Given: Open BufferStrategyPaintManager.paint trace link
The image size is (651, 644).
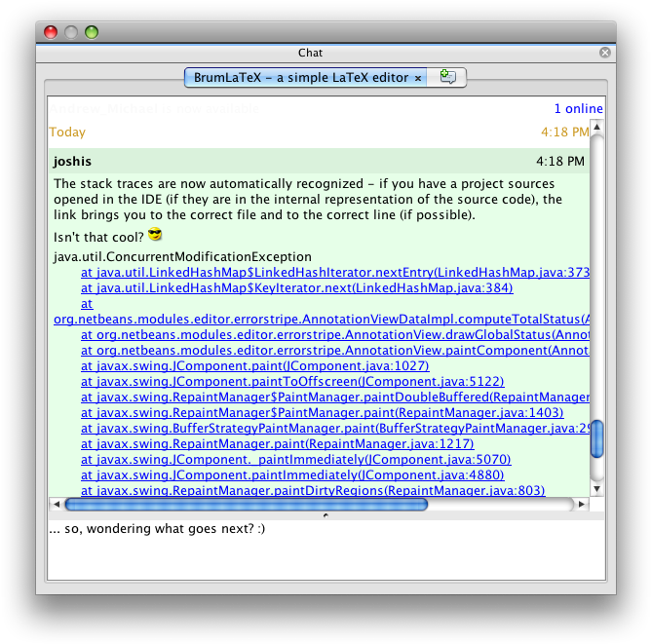Looking at the screenshot, I should [x=335, y=429].
